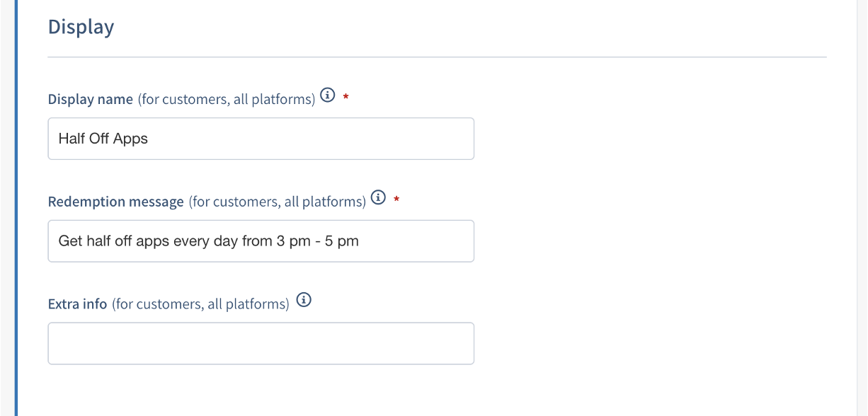Screen dimensions: 868x416
Task: Click the info icon beside Redemption message
Action: [378, 197]
